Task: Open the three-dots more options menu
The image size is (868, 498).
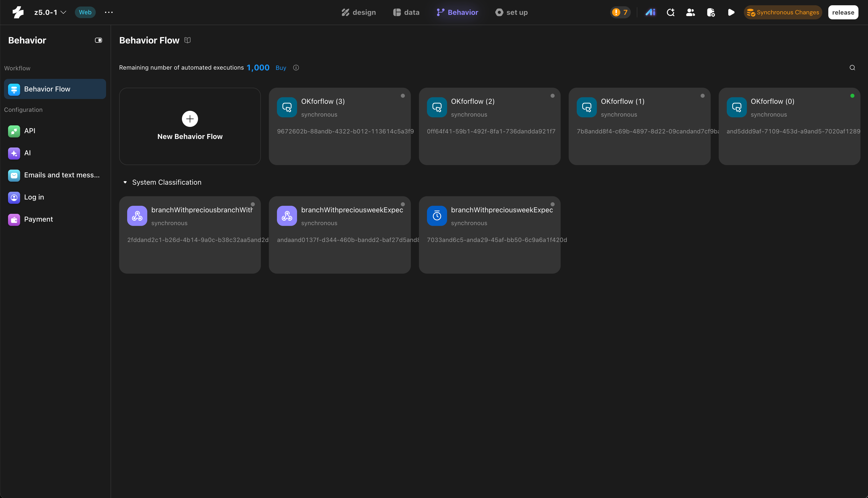Action: [109, 12]
